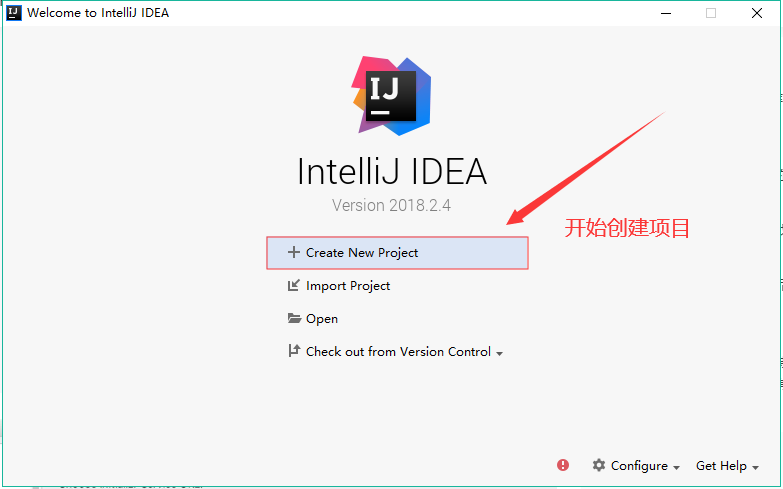
Task: Click the Version 2018.2.4 text
Action: pos(392,205)
